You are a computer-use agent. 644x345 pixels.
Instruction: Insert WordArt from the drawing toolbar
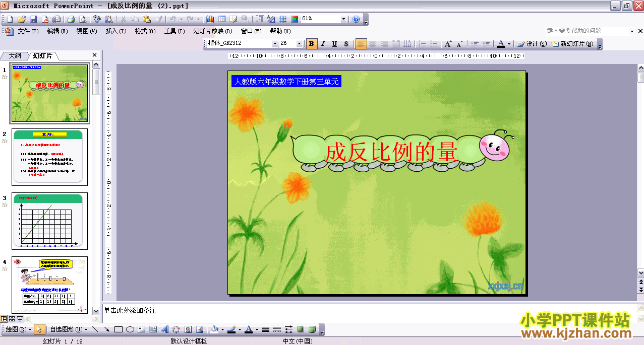(x=165, y=330)
